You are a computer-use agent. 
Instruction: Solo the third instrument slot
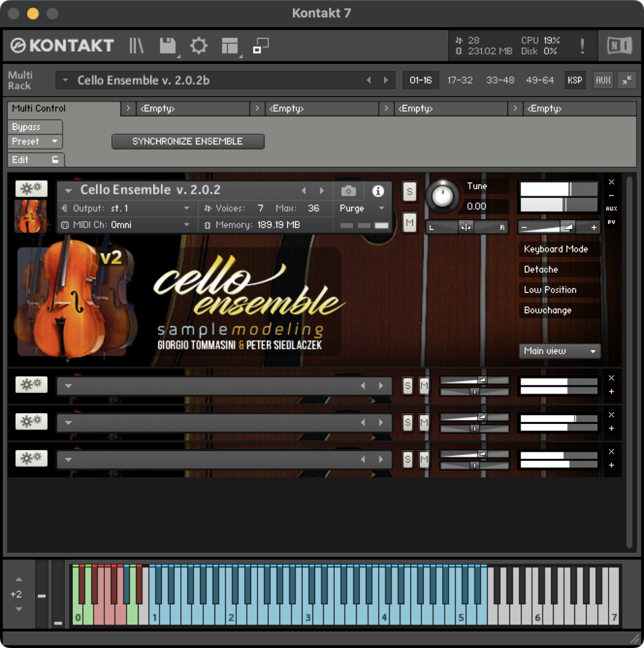[x=407, y=423]
